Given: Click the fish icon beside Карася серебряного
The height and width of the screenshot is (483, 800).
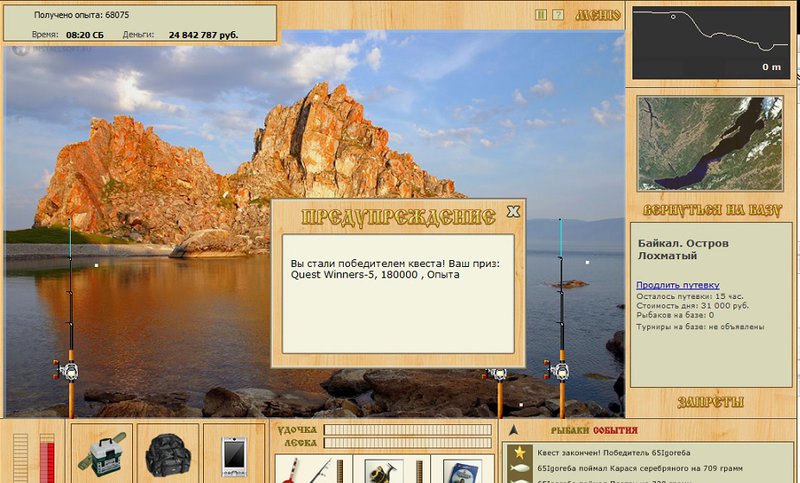Looking at the screenshot, I should (520, 468).
